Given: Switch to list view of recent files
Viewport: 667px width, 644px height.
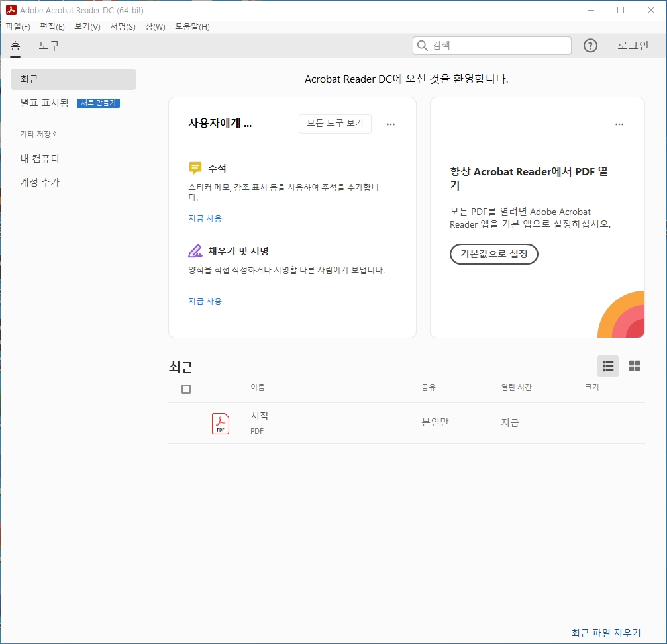Looking at the screenshot, I should coord(608,366).
